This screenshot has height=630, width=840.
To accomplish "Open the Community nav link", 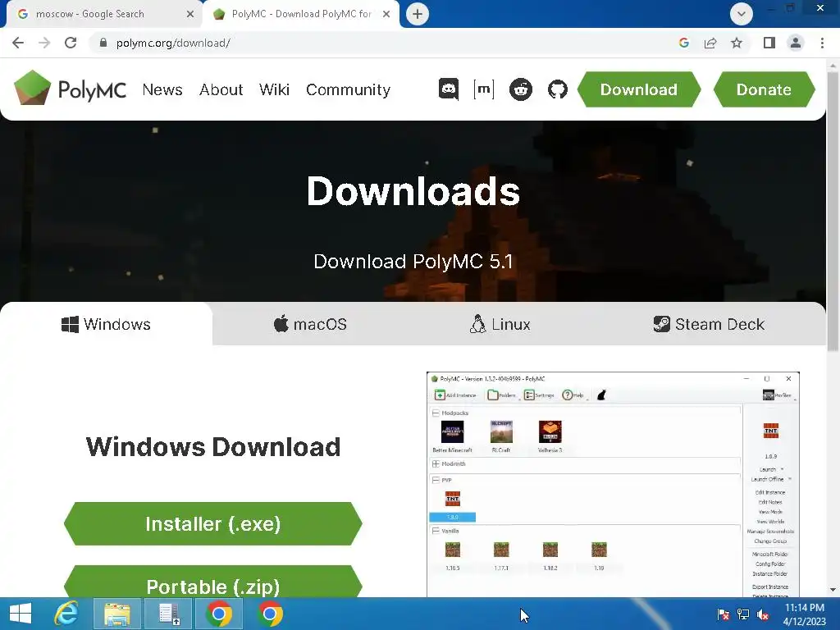I will [x=348, y=89].
